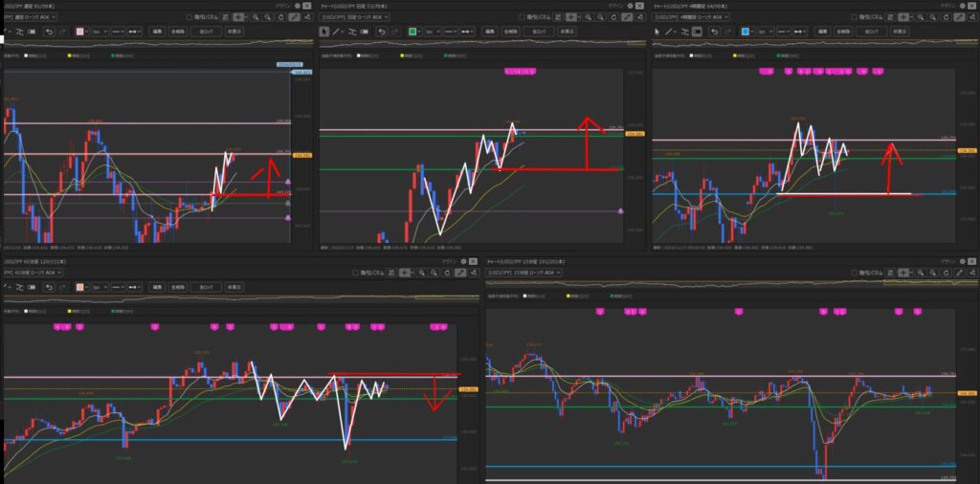Image resolution: width=980 pixels, height=484 pixels.
Task: Zoom in on the daily chart
Action: [590, 16]
